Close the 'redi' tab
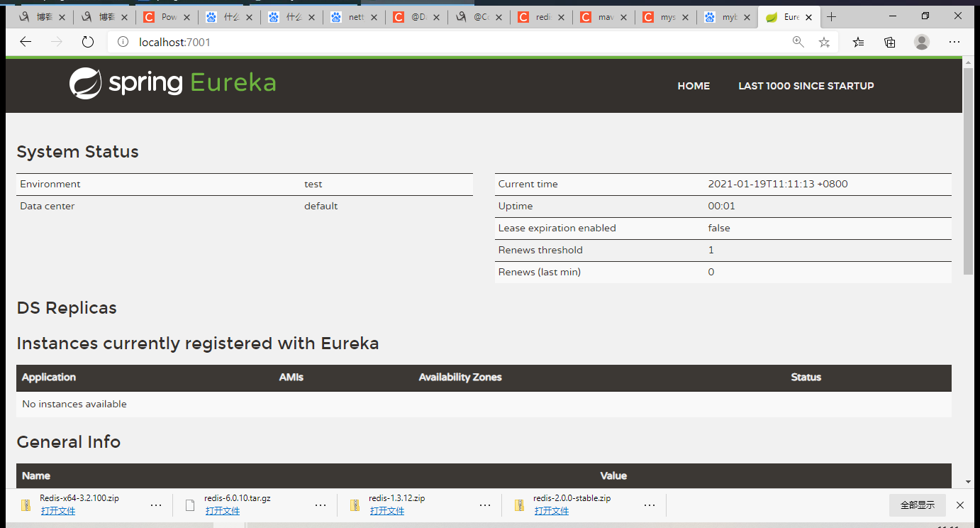980x528 pixels. pos(560,17)
